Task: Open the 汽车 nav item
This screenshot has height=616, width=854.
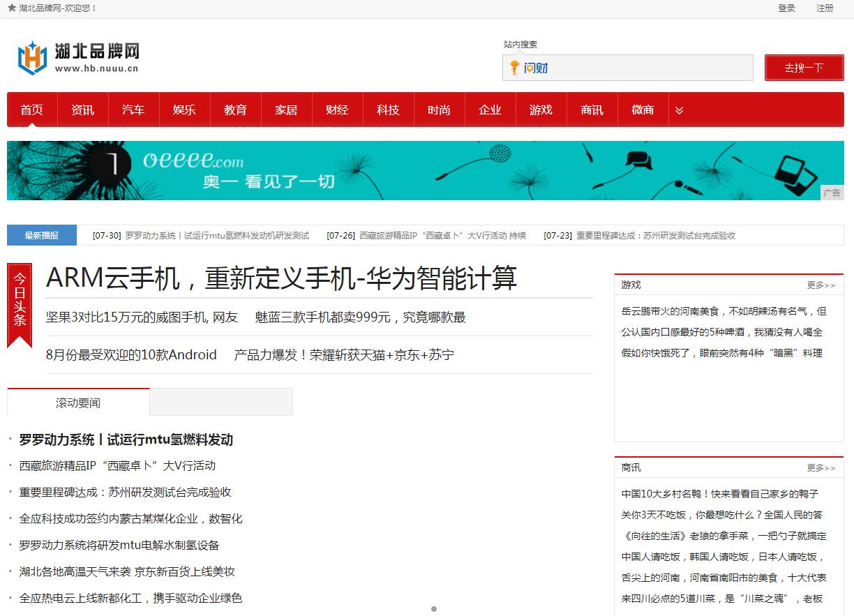Action: click(133, 110)
